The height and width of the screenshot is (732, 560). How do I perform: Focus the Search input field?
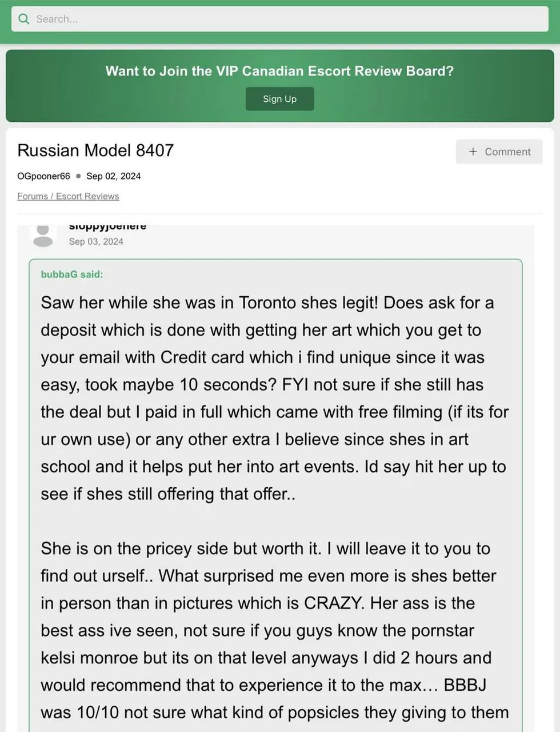(x=286, y=19)
